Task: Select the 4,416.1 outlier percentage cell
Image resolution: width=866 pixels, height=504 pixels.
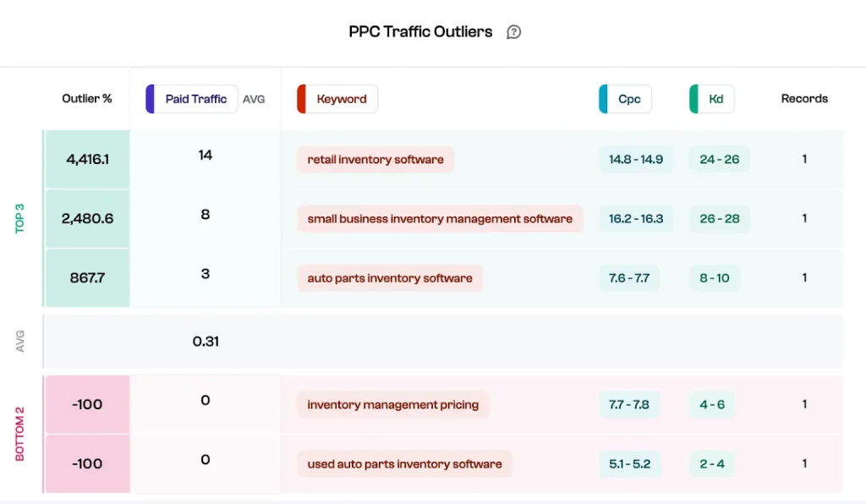Action: click(87, 160)
